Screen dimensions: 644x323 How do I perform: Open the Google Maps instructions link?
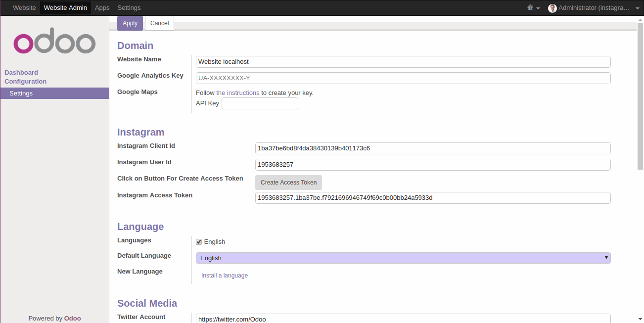click(x=238, y=93)
